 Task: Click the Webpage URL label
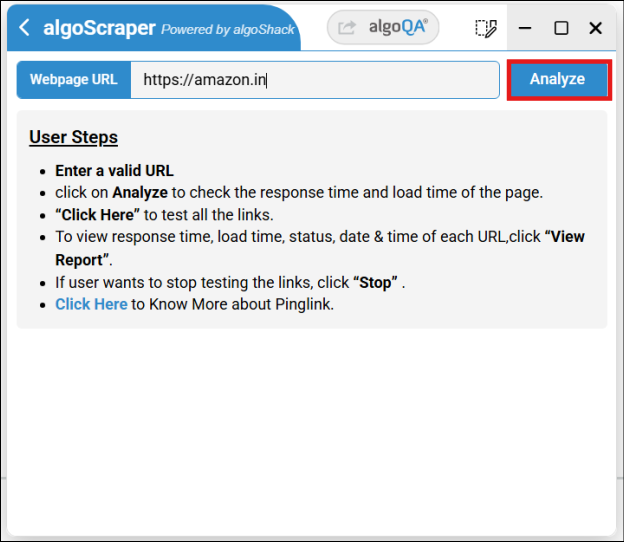pyautogui.click(x=74, y=80)
